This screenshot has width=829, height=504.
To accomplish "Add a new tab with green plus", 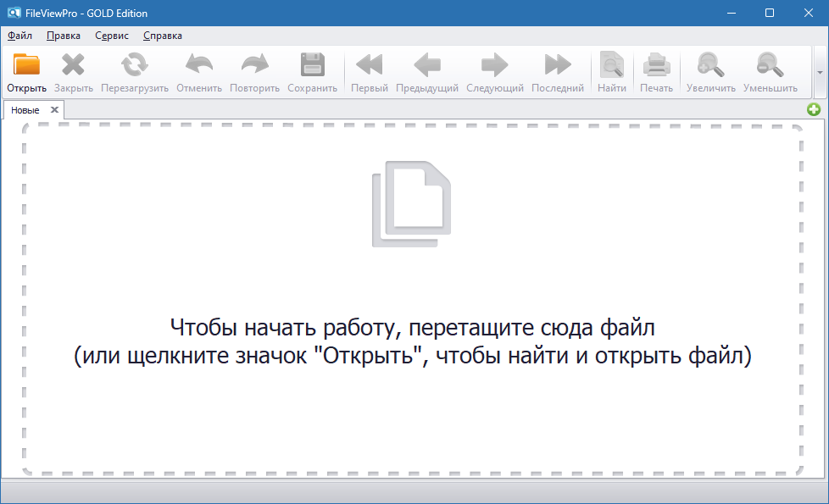I will point(814,109).
